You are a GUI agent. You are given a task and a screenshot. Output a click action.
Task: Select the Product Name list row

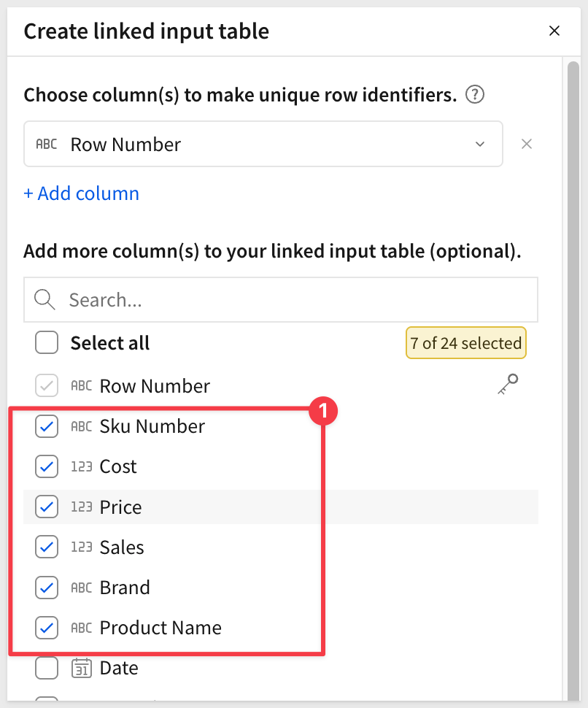pos(160,628)
